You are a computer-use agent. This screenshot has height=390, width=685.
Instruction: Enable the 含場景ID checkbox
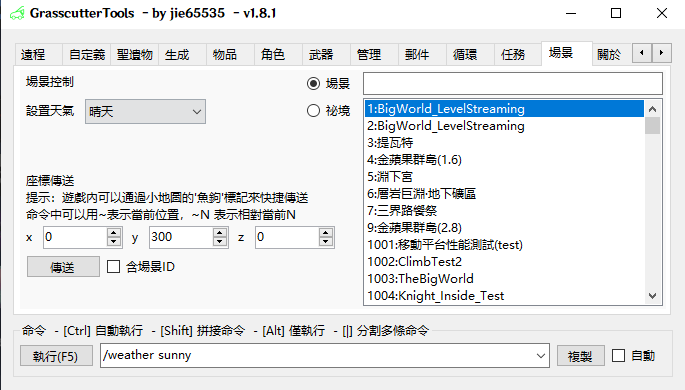tap(114, 266)
